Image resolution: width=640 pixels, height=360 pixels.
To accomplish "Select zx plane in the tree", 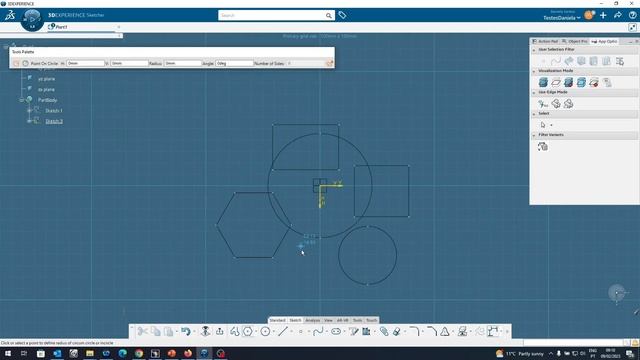I will tap(46, 89).
